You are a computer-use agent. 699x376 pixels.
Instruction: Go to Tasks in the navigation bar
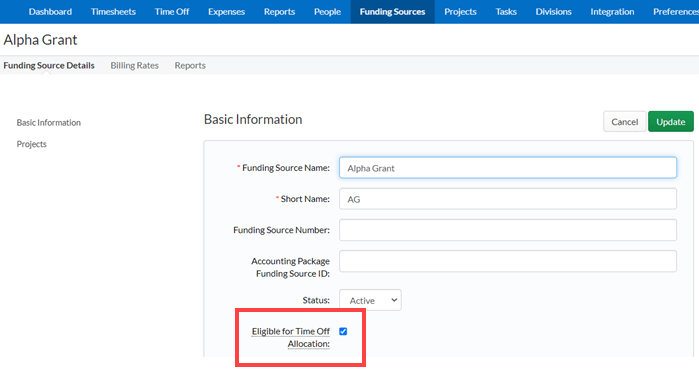pyautogui.click(x=506, y=12)
